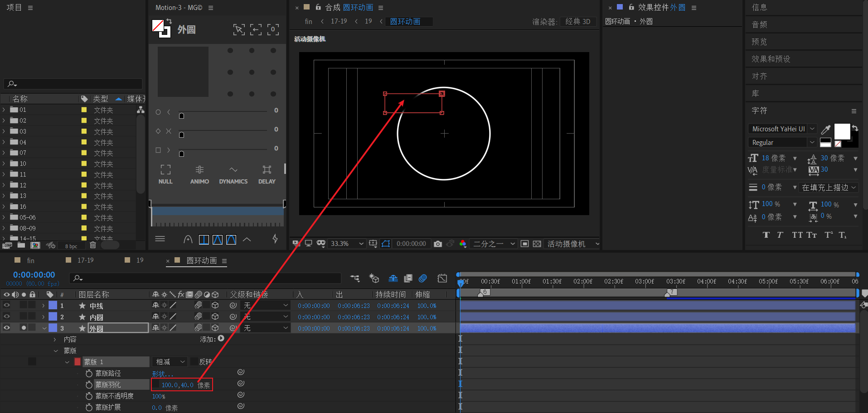The height and width of the screenshot is (413, 868).
Task: Open composition mini-flowchart icon in timeline
Action: coord(355,278)
